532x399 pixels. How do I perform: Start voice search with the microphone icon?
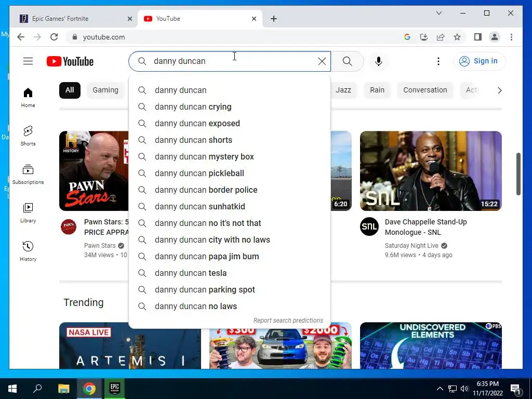[x=379, y=61]
